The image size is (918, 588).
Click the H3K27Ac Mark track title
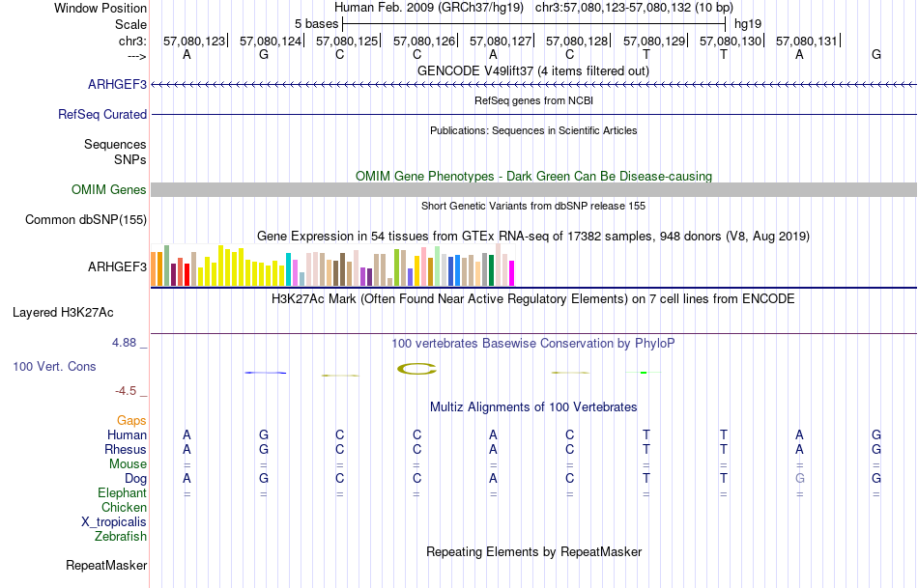click(533, 299)
